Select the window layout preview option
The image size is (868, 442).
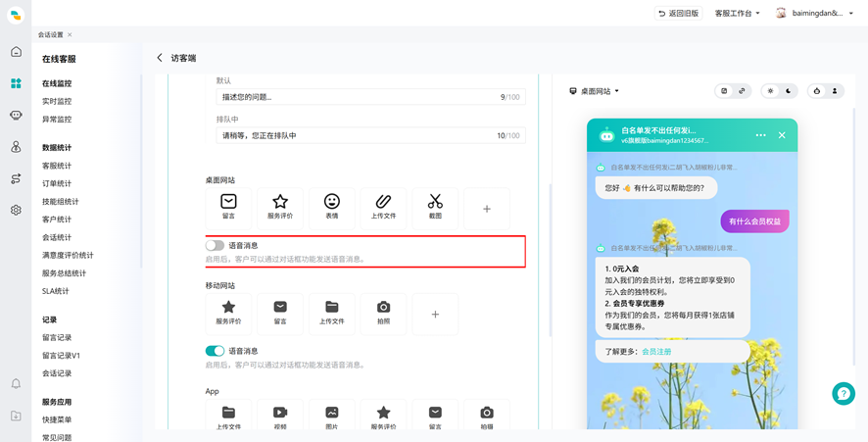click(x=724, y=91)
